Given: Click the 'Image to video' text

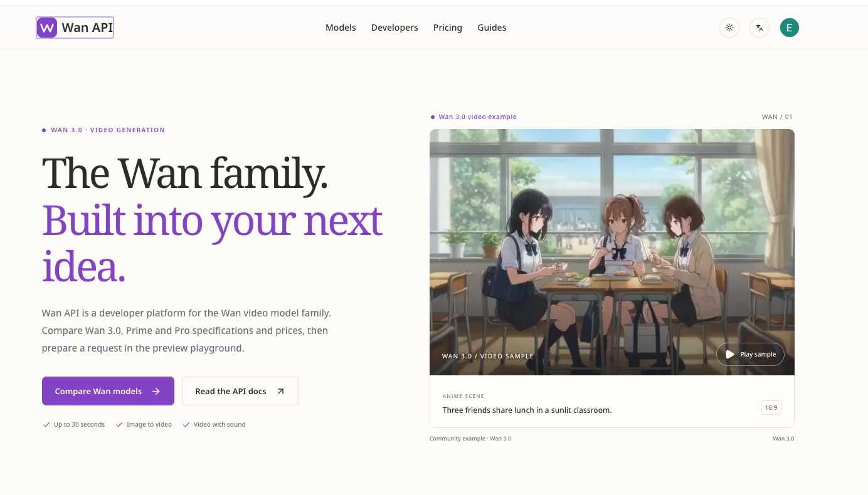Looking at the screenshot, I should pos(149,425).
